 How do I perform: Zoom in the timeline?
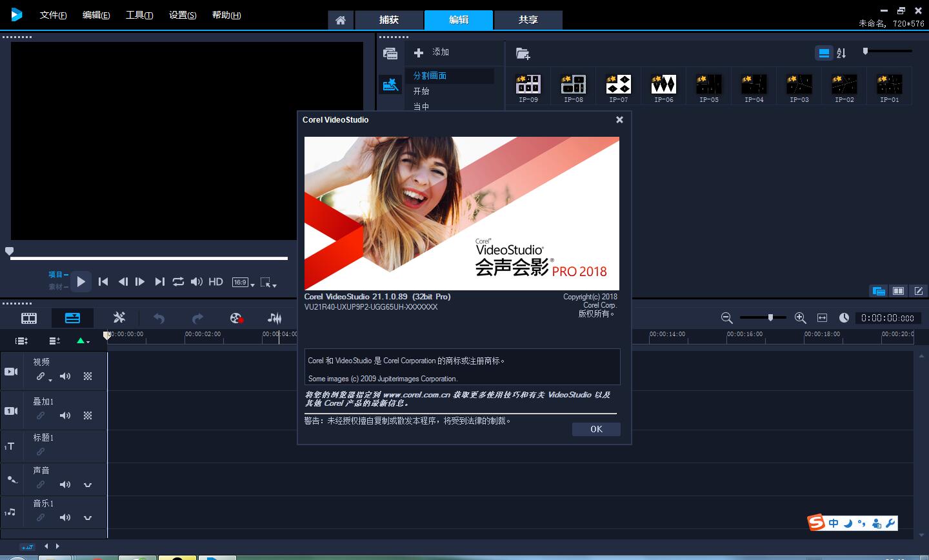[x=801, y=317]
